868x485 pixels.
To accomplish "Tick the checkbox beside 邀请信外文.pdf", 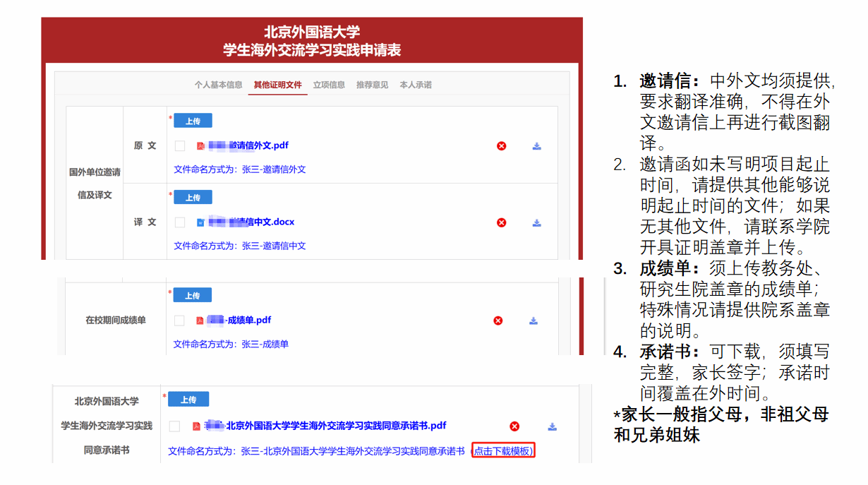I will [x=180, y=146].
